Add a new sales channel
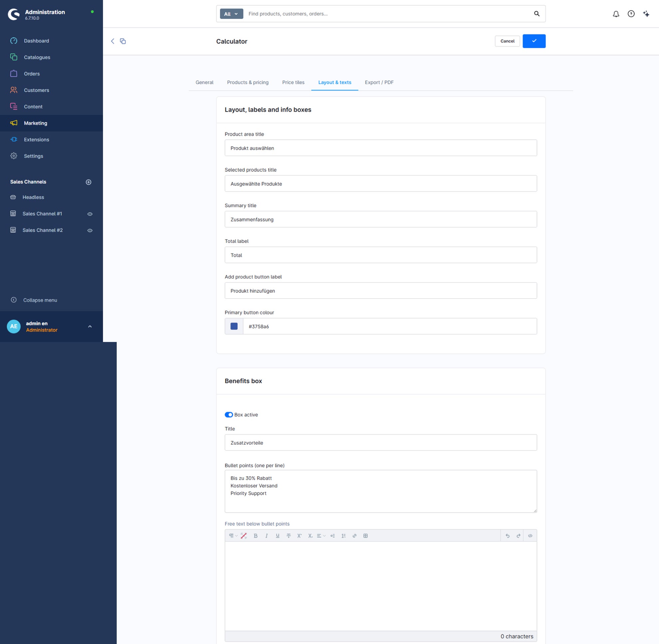Viewport: 659px width, 644px height. 89,182
